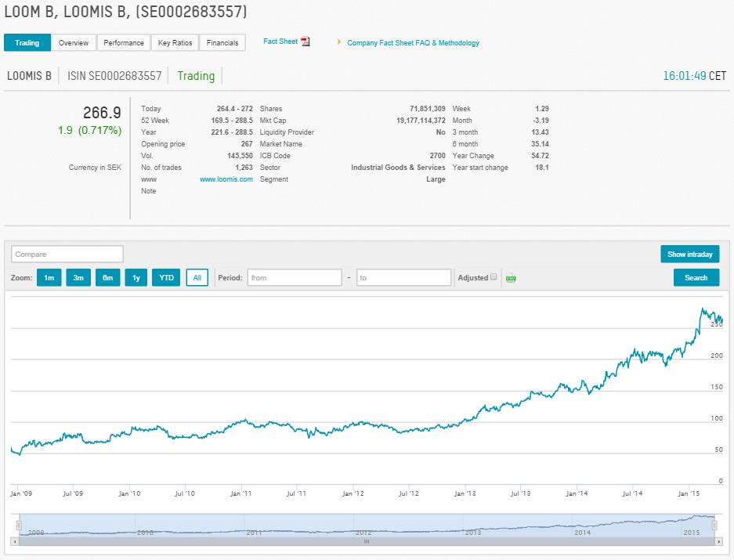Click the price value 266.9
The image size is (734, 560).
[x=102, y=113]
